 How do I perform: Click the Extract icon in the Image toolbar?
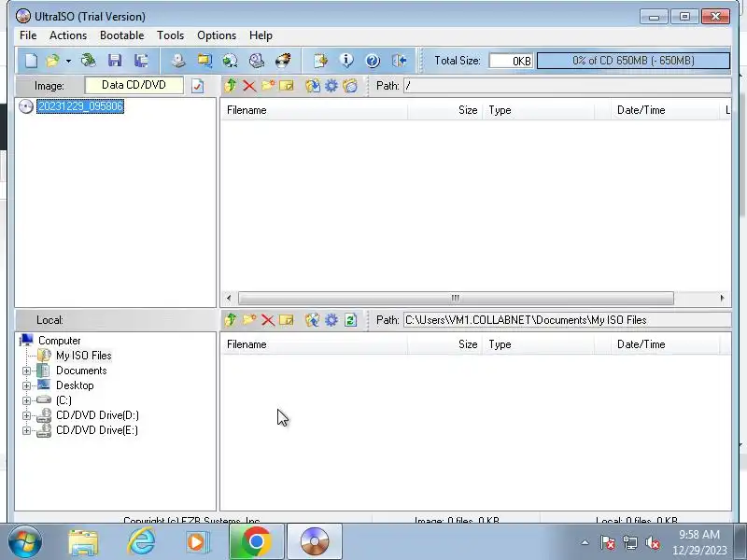point(313,86)
